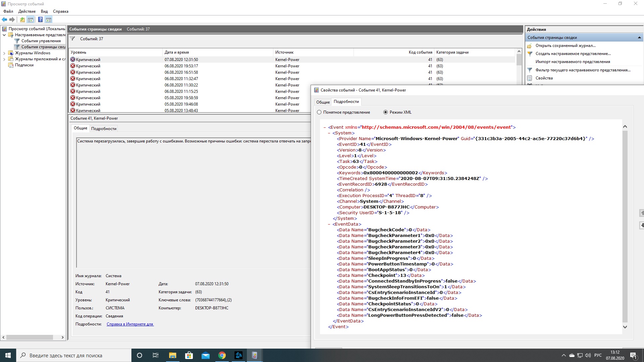Click the Свойства icon in Actions pane
The height and width of the screenshot is (362, 644).
pyautogui.click(x=530, y=78)
